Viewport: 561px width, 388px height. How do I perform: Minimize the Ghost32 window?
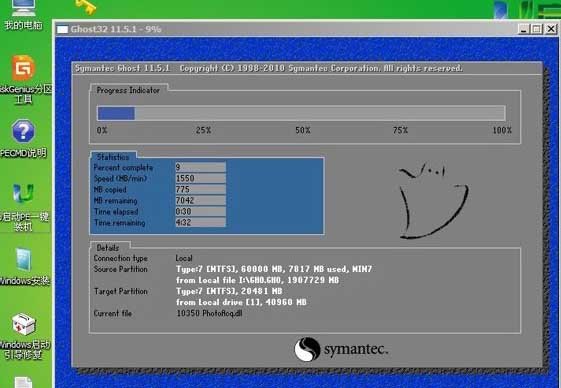[523, 29]
